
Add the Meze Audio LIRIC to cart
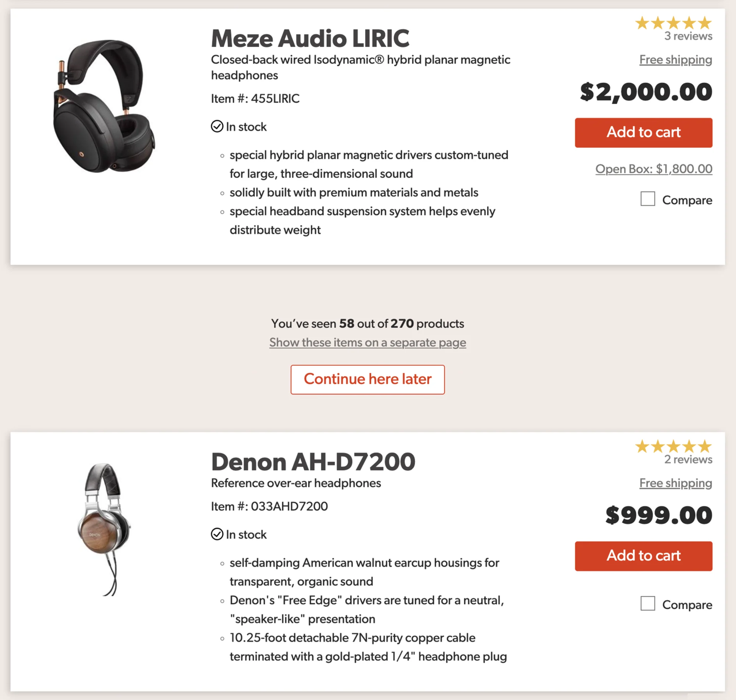[643, 132]
